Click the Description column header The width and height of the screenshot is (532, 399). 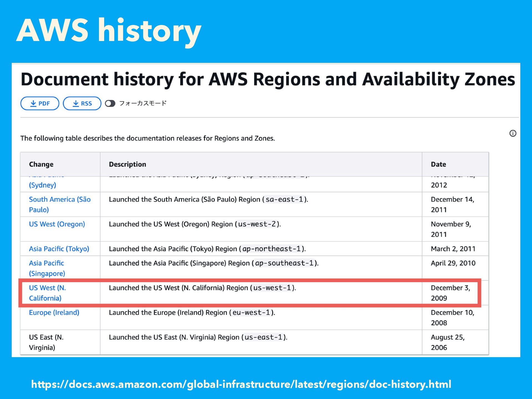tap(127, 164)
